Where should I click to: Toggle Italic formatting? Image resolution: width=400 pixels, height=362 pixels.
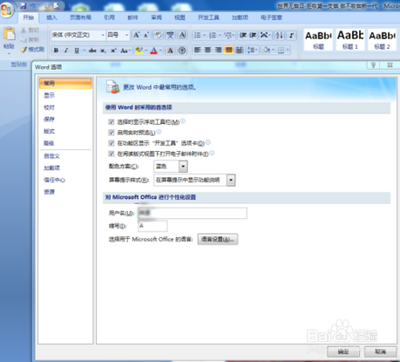tap(66, 51)
